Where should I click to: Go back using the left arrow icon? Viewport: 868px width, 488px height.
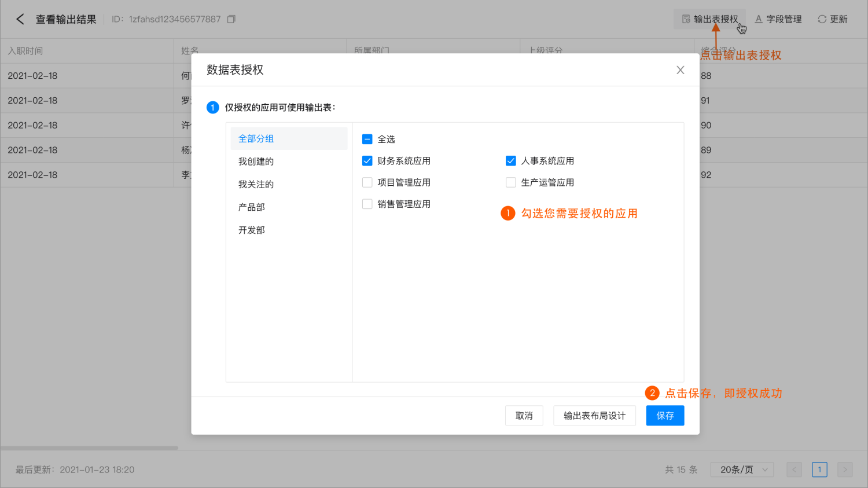tap(20, 19)
